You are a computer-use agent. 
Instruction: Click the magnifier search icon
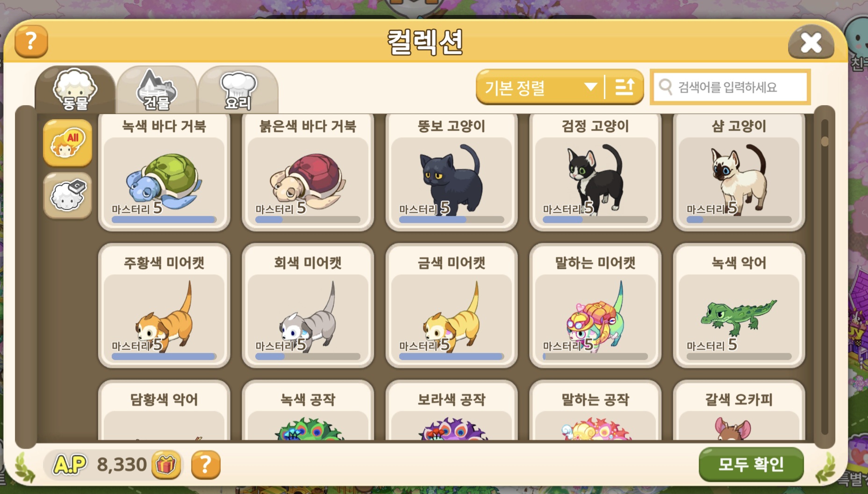point(665,86)
